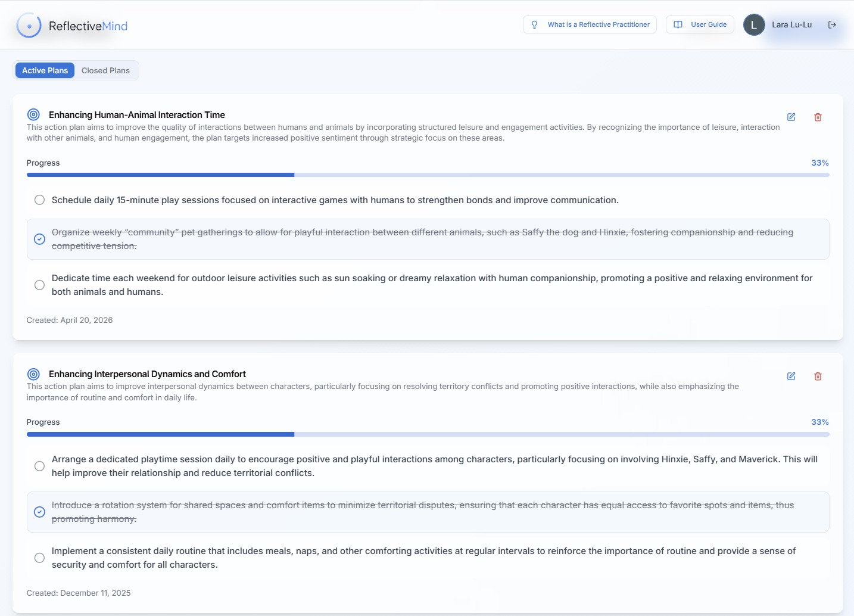Click 33% value on the Interpersonal Dynamics plan

(820, 422)
